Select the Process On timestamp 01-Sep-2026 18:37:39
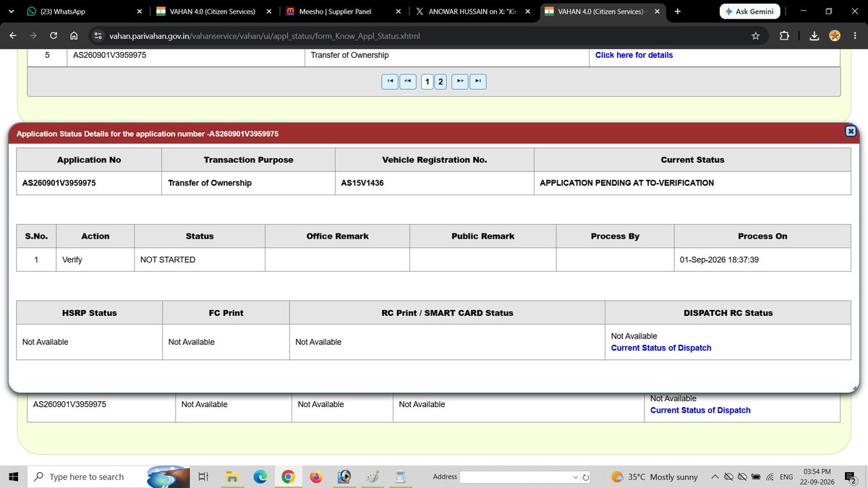868x488 pixels. [719, 260]
